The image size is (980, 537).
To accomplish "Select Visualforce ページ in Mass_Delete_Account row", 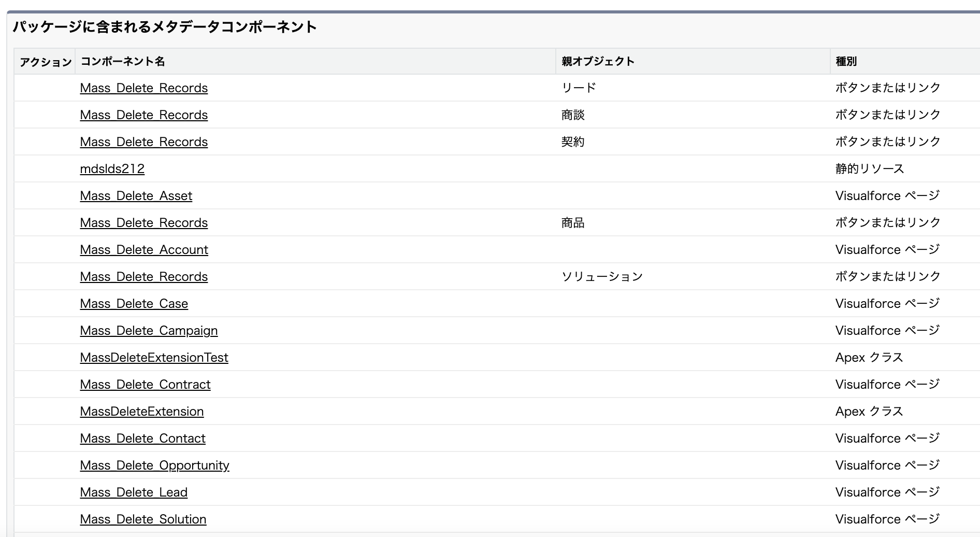I will pos(887,250).
